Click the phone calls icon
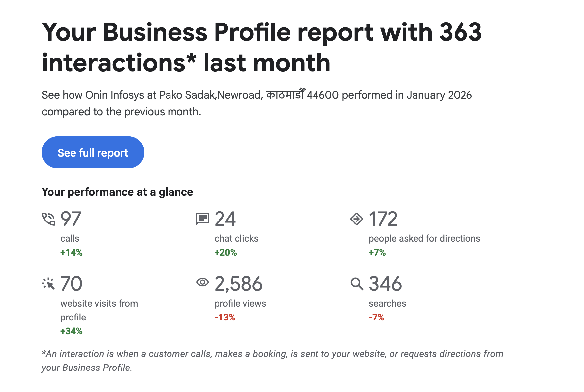Viewport: 584px width, 392px height. point(48,219)
